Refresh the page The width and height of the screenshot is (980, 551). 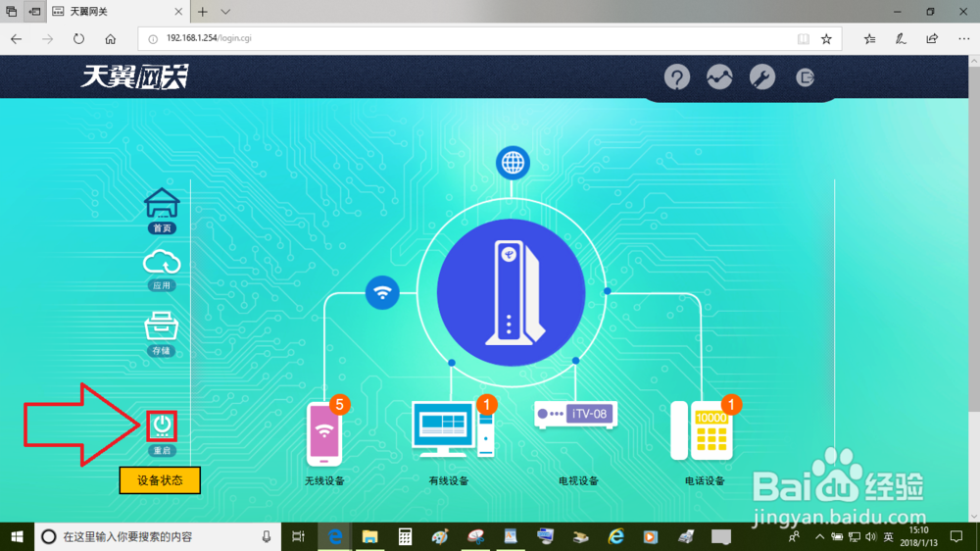pyautogui.click(x=78, y=39)
